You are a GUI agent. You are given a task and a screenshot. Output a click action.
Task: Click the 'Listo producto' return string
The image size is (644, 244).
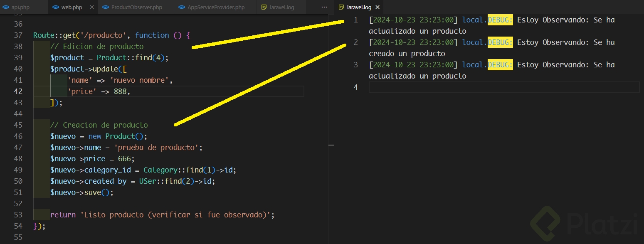click(x=178, y=215)
